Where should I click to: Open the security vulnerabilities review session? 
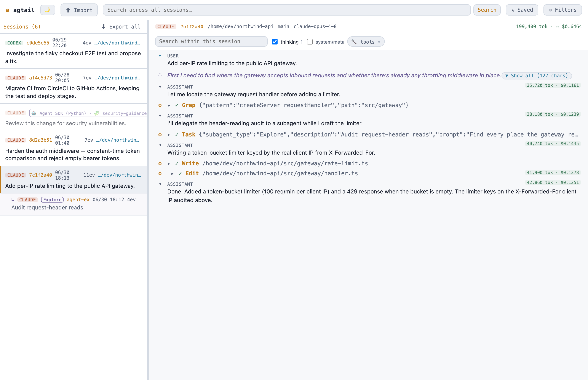73,117
